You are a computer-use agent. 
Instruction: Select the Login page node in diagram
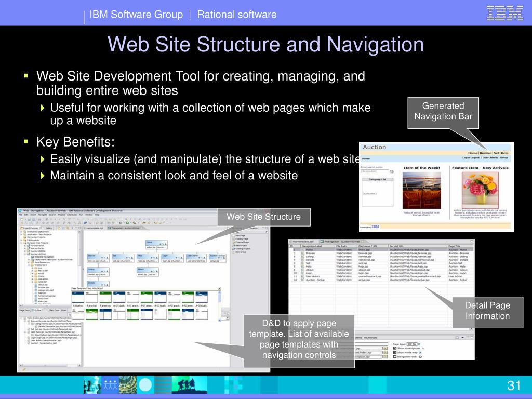point(172,258)
